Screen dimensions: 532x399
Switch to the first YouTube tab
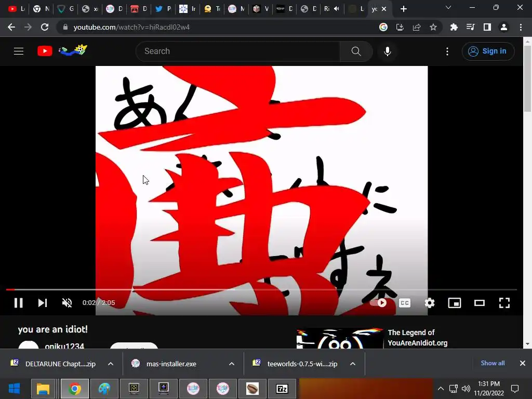pos(16,9)
